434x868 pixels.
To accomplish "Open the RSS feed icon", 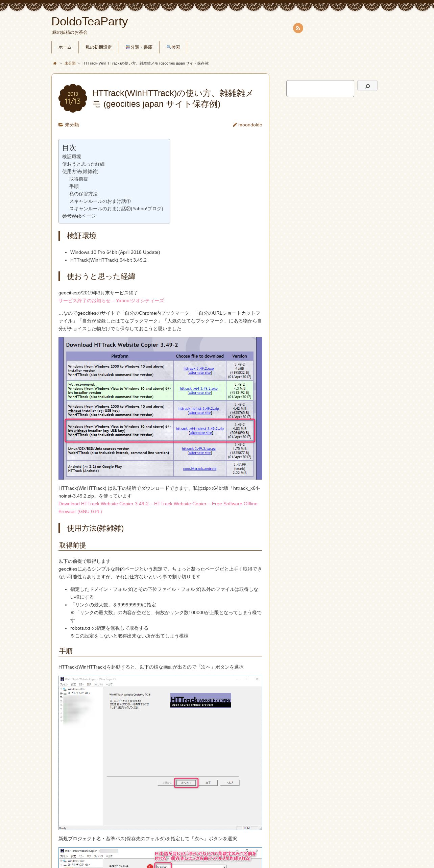I will (298, 28).
